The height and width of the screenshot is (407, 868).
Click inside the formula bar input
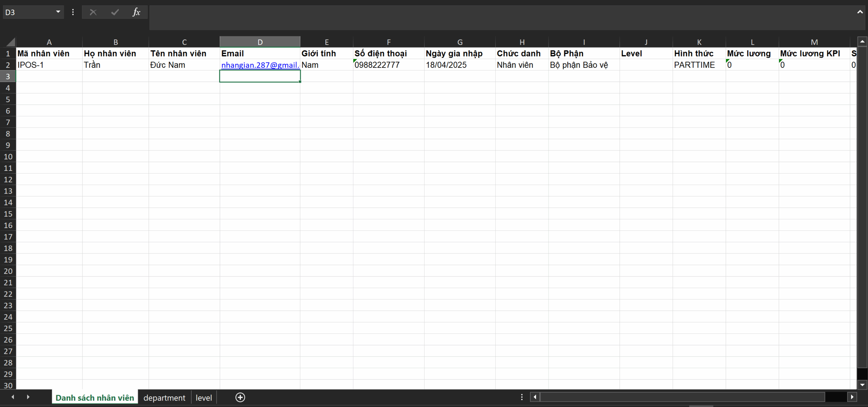point(475,17)
